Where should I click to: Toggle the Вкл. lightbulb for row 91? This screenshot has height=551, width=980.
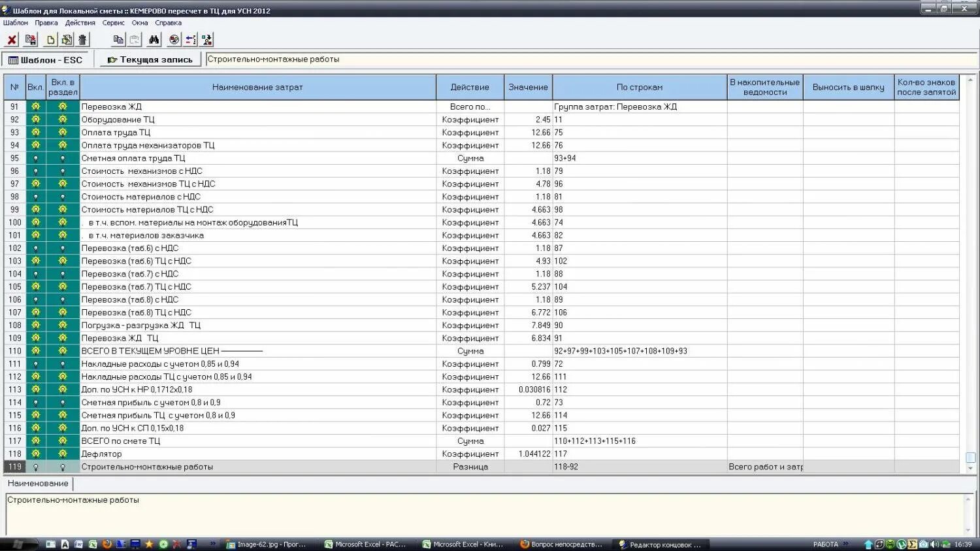pos(36,107)
